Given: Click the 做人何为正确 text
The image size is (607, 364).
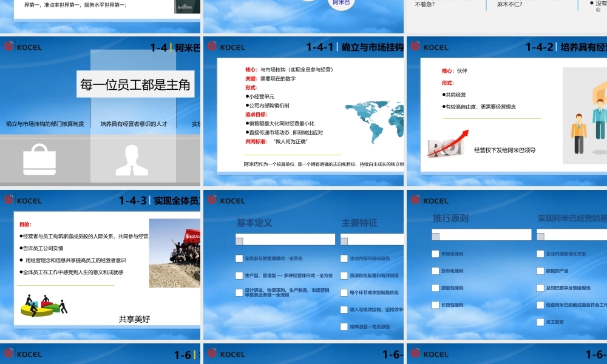Looking at the screenshot, I should point(290,141).
